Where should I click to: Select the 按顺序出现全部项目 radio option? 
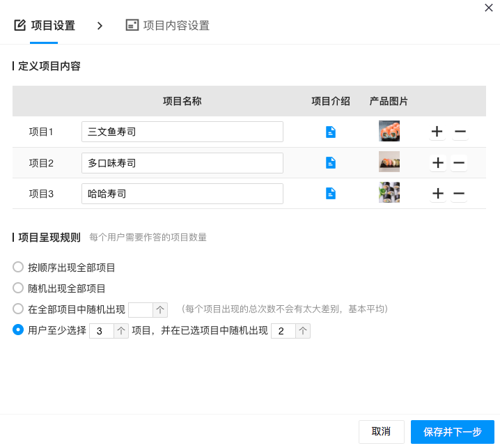18,267
